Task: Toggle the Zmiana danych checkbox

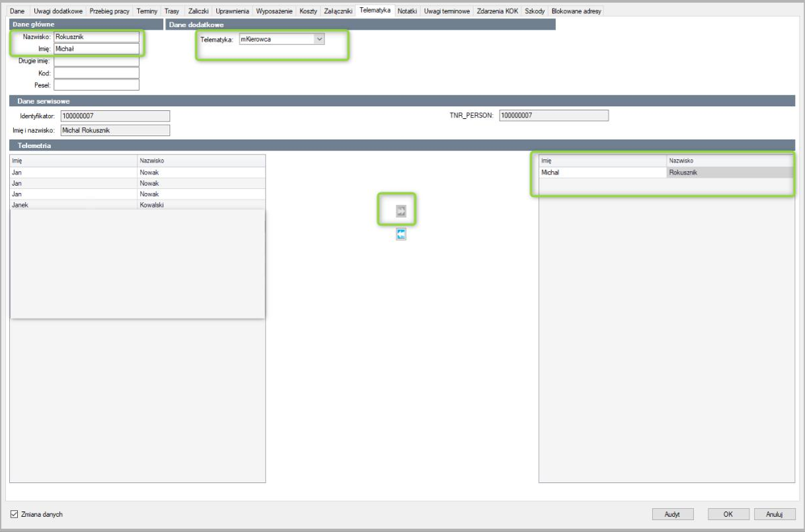Action: 15,514
